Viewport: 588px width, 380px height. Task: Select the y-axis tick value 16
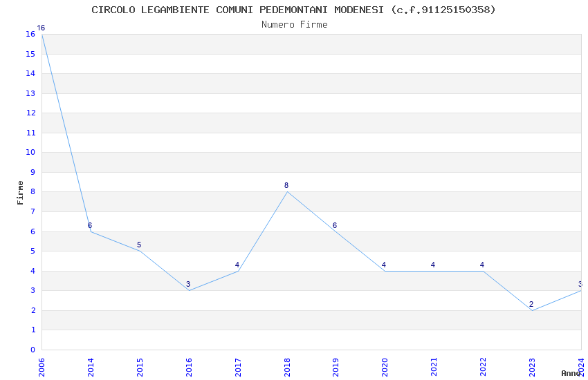[x=30, y=35]
